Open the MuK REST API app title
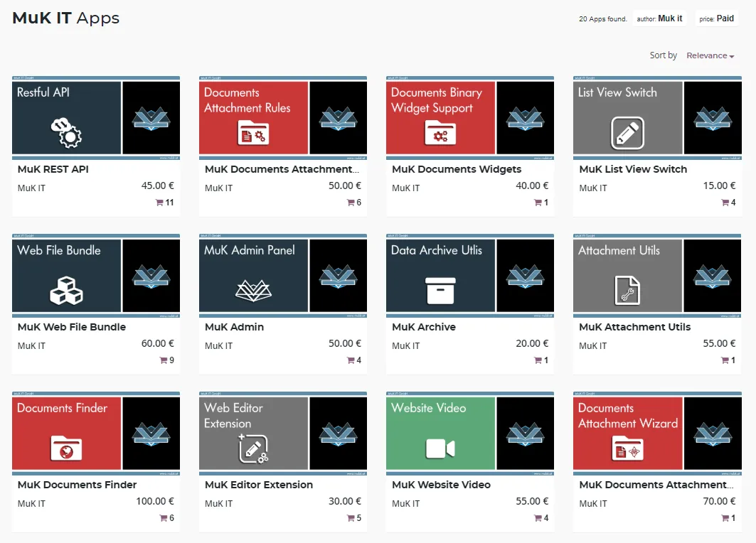The image size is (756, 543). pyautogui.click(x=53, y=169)
